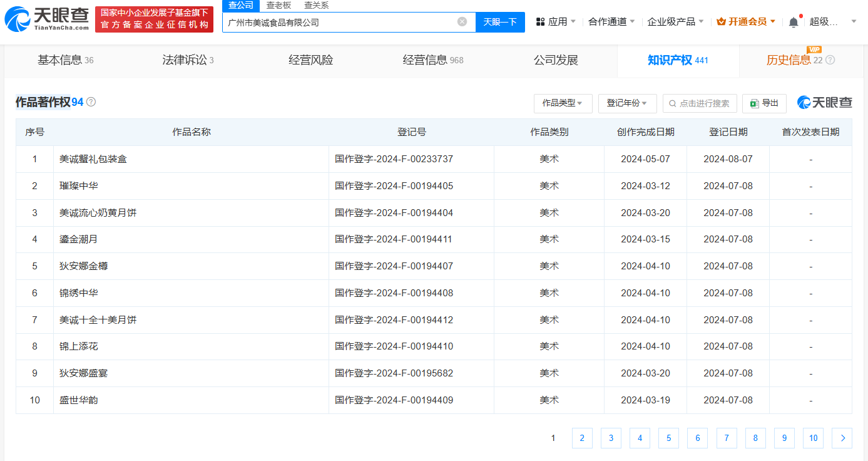Select the 查老板 search tab
The width and height of the screenshot is (868, 461).
coord(278,6)
